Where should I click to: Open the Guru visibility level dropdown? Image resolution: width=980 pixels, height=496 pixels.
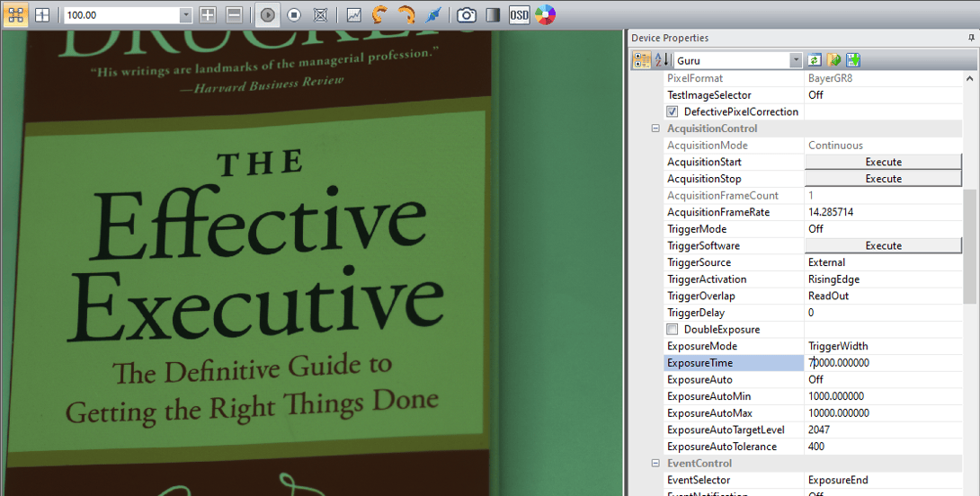tap(796, 60)
